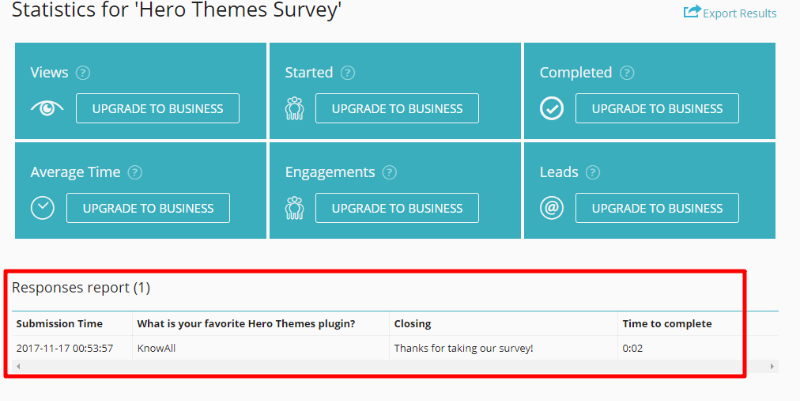
Task: Click the clock icon in Average Time card
Action: point(43,208)
